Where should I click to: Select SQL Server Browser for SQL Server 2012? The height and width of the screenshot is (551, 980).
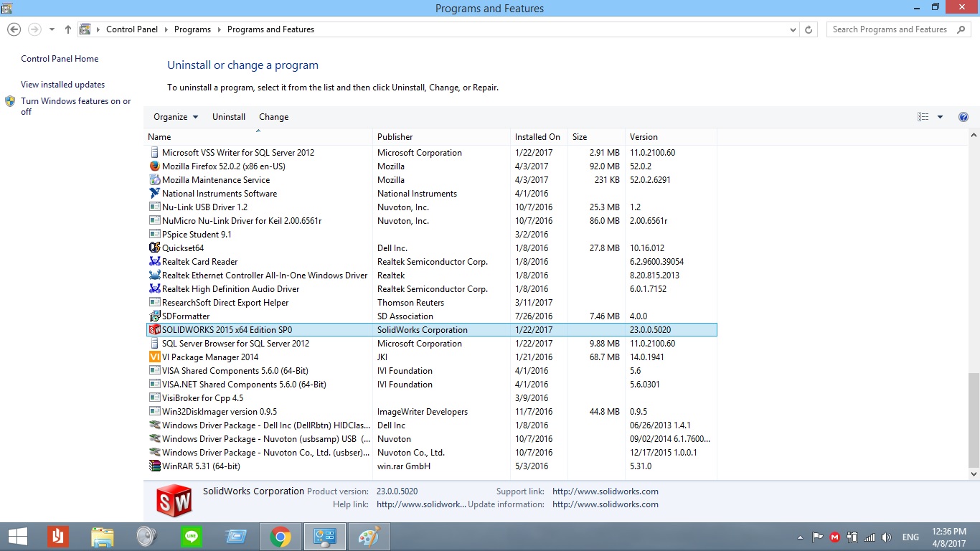click(x=430, y=344)
